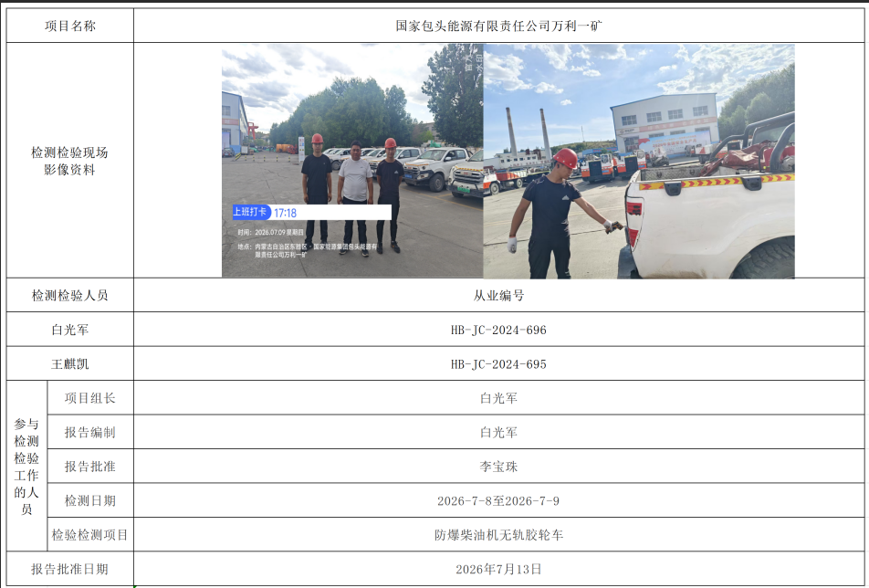Select '参与检测检验工作的人员' merged cell
Image resolution: width=869 pixels, height=588 pixels.
coord(26,466)
